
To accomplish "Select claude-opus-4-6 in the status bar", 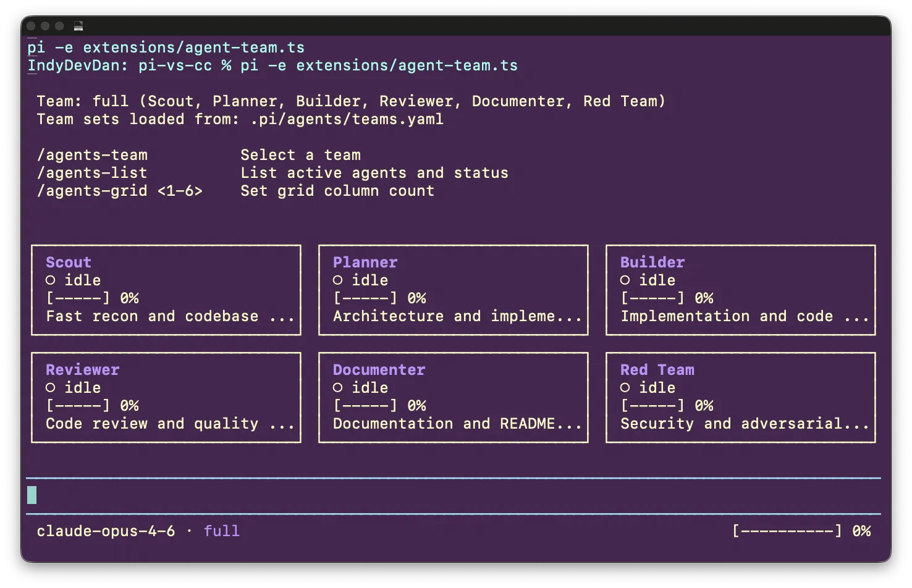I will coord(106,530).
